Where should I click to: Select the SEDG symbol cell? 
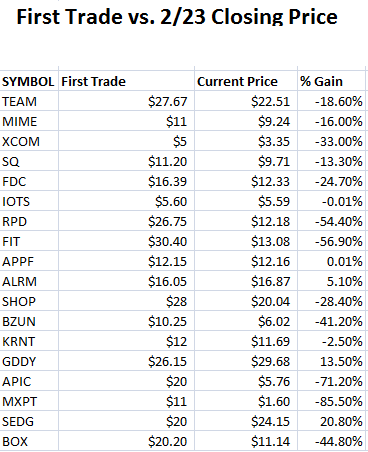coord(29,421)
